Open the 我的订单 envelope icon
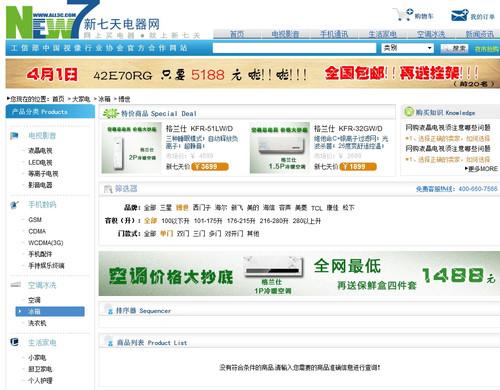The height and width of the screenshot is (390, 500). [460, 15]
